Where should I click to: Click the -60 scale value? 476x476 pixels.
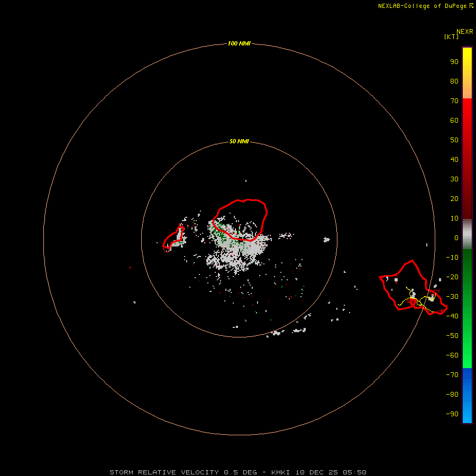tap(452, 355)
